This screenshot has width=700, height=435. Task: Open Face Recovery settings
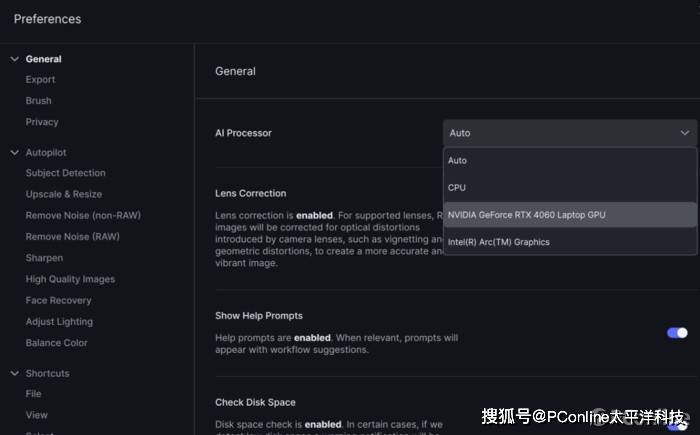pyautogui.click(x=58, y=300)
